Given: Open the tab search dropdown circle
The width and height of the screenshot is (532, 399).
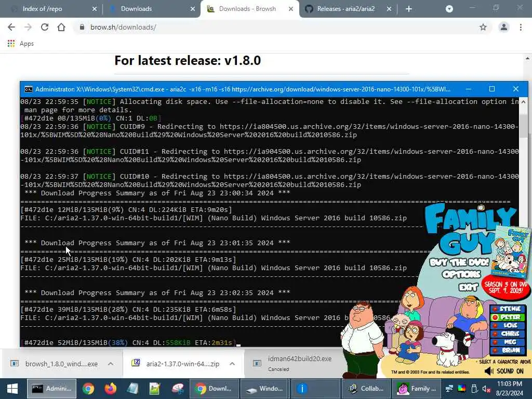Looking at the screenshot, I should 449,9.
